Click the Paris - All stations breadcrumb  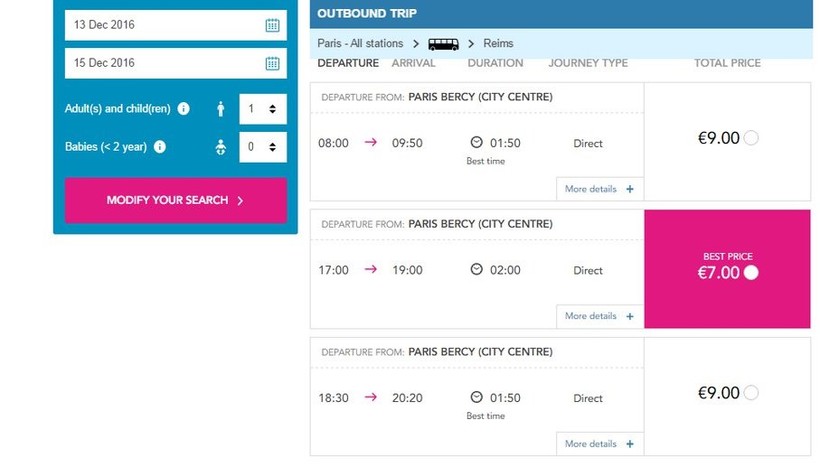360,44
